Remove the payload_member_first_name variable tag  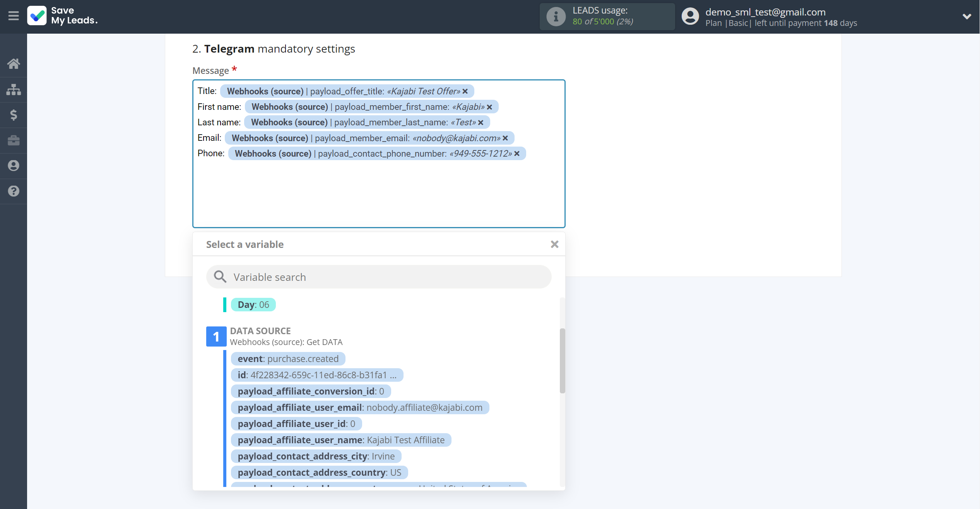click(x=489, y=107)
